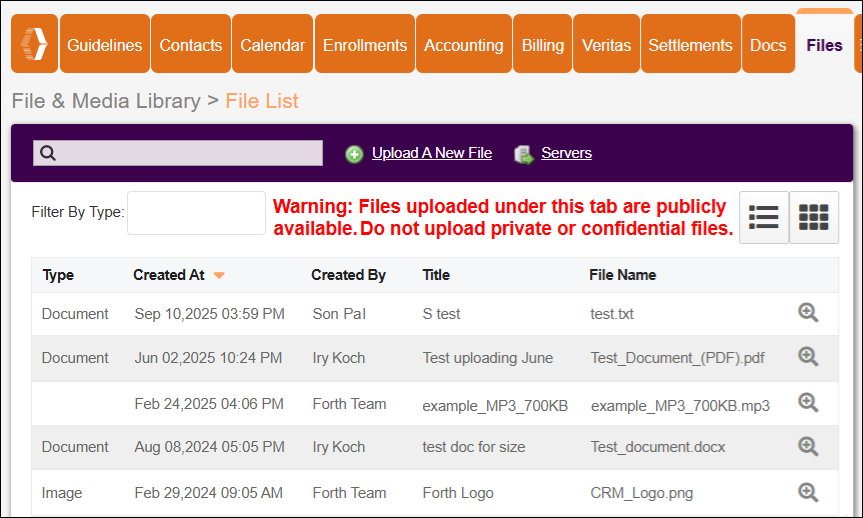Open the Guidelines tab
The image size is (863, 518).
point(105,43)
